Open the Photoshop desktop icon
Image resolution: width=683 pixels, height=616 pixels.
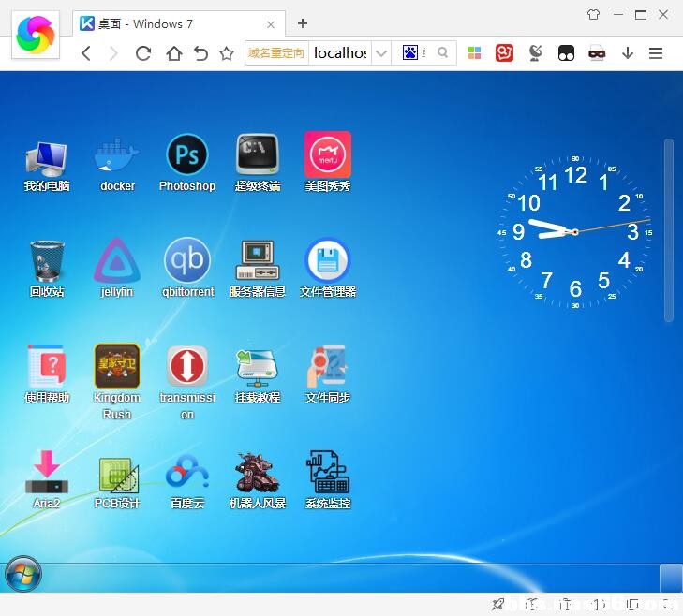click(x=187, y=163)
